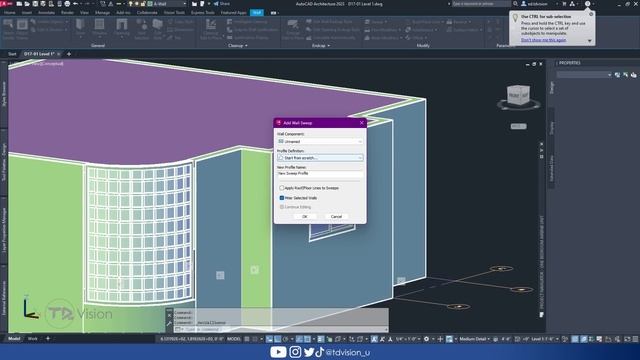The width and height of the screenshot is (640, 360).
Task: Expand the sub-selection tip with down arrow
Action: point(589,40)
